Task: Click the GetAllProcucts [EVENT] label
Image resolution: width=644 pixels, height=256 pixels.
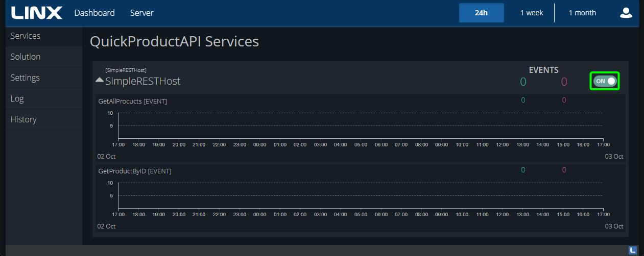Action: tap(132, 101)
